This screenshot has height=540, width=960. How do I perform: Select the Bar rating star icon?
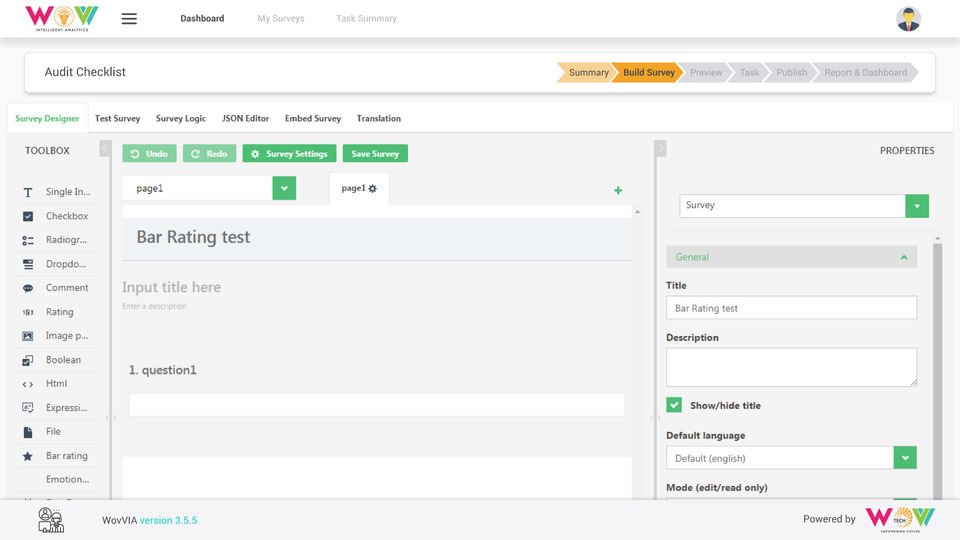tap(28, 456)
